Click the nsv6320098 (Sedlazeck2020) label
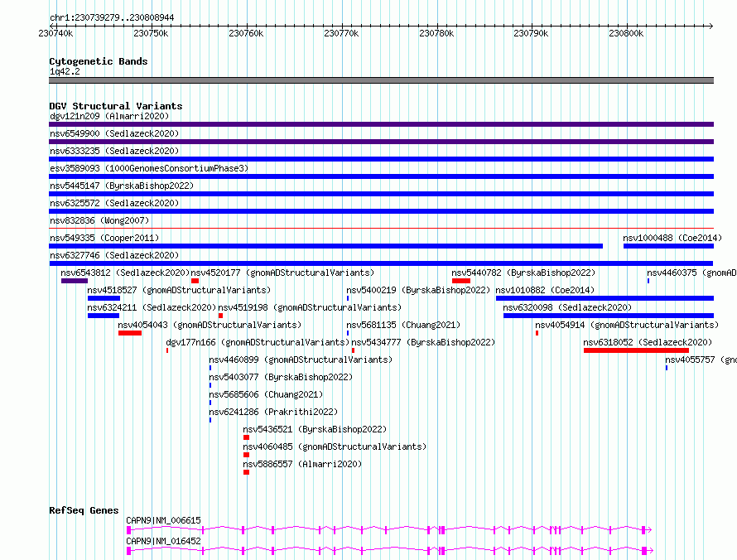737x560 pixels. 567,307
